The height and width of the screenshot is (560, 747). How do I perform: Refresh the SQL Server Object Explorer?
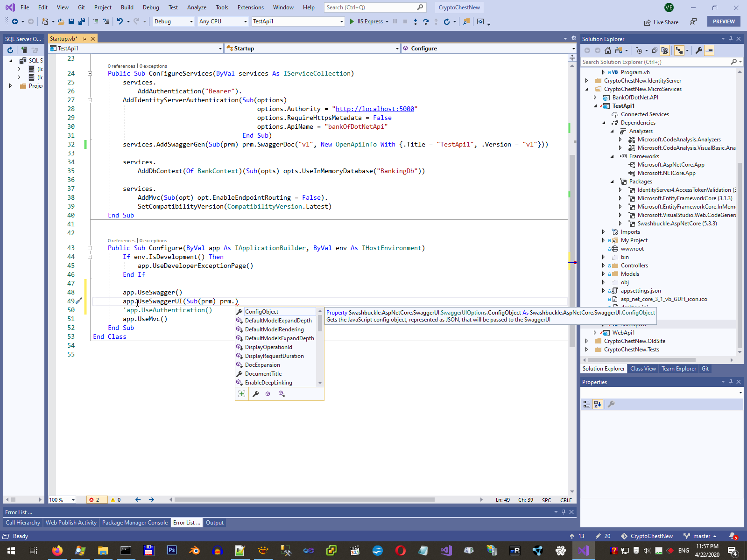10,50
